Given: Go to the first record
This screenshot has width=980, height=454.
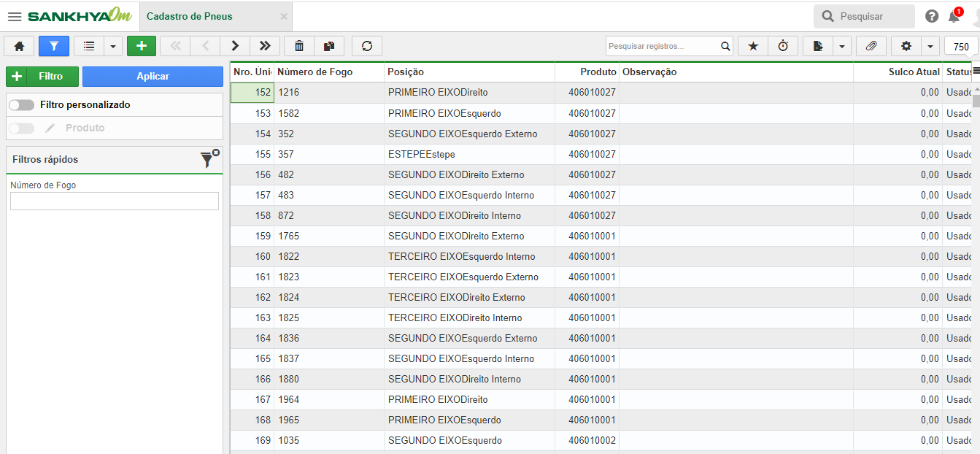Looking at the screenshot, I should point(175,46).
